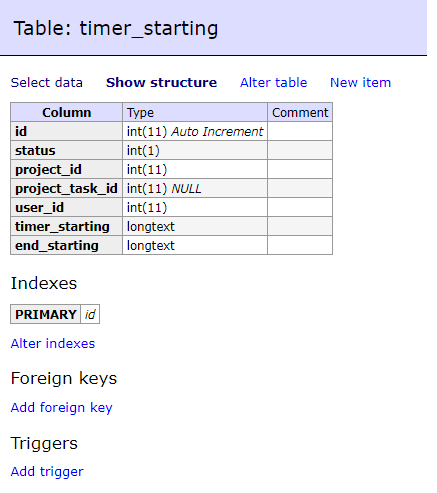Open the Select data link

point(47,82)
